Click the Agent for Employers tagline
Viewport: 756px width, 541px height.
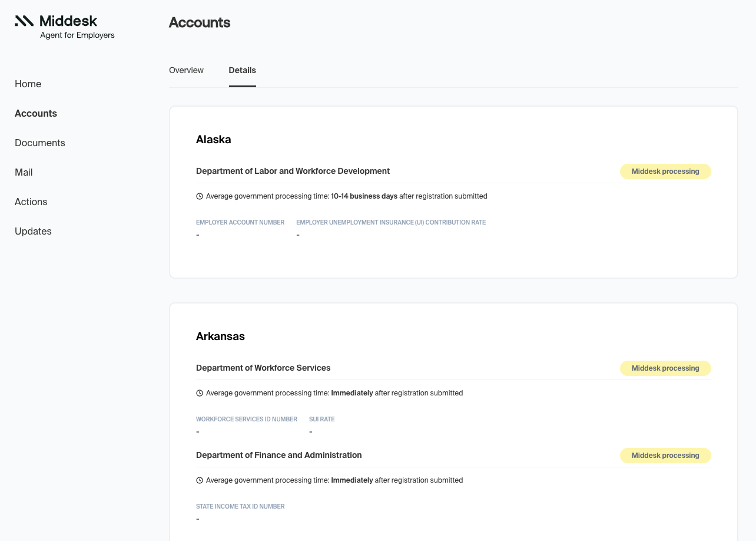click(x=77, y=35)
